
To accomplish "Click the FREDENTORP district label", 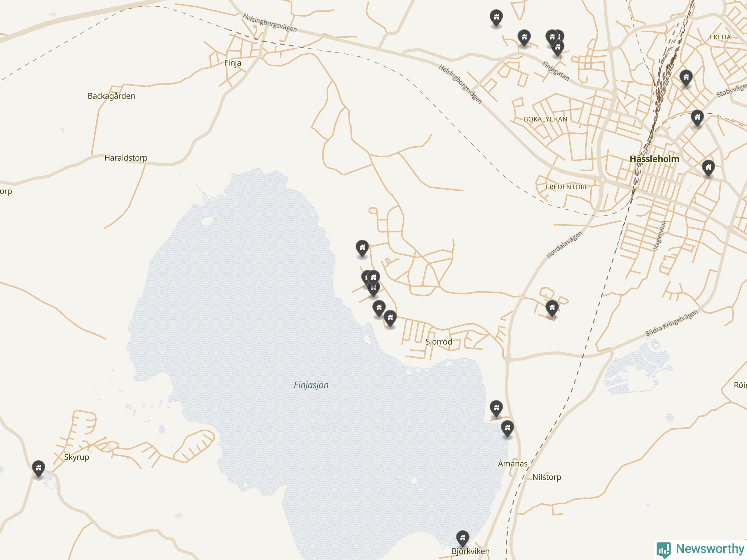I will click(x=567, y=187).
